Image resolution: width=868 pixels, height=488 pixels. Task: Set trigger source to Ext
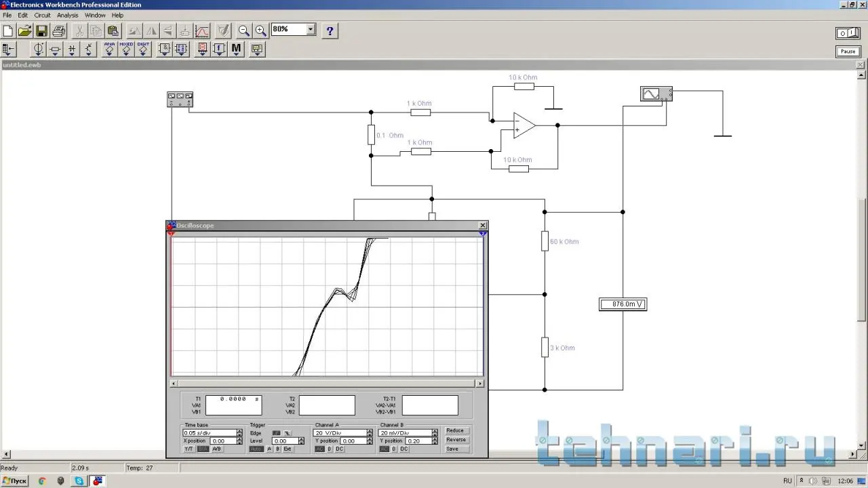(288, 449)
